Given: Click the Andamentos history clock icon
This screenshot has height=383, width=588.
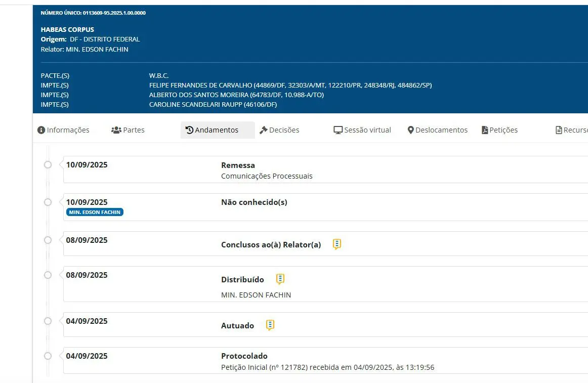Looking at the screenshot, I should pos(189,130).
